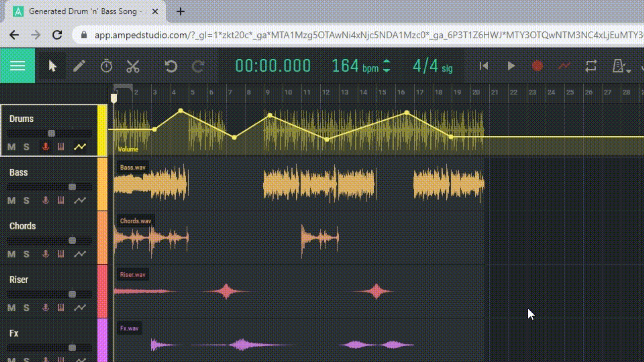This screenshot has height=362, width=644.
Task: Increase bpm with up arrow
Action: (386, 62)
